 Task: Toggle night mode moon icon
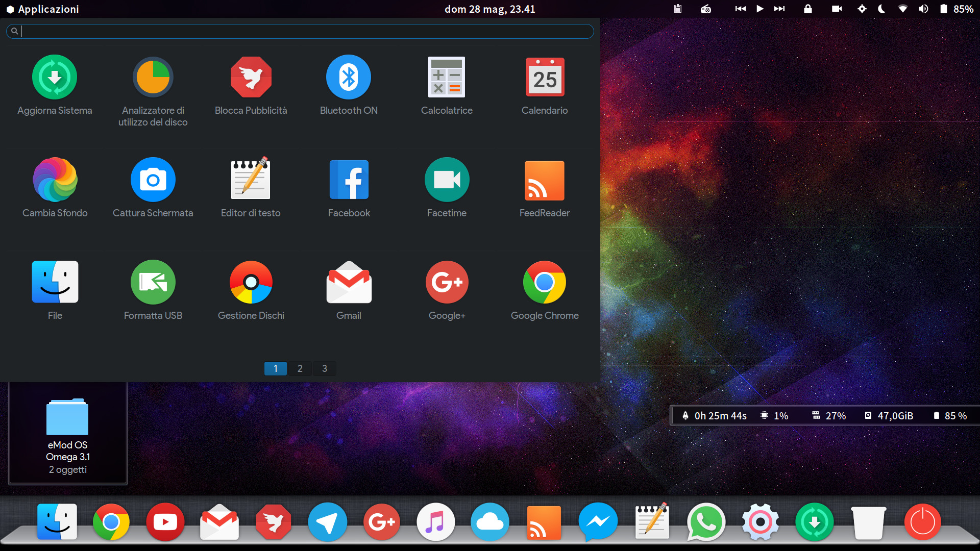point(881,9)
